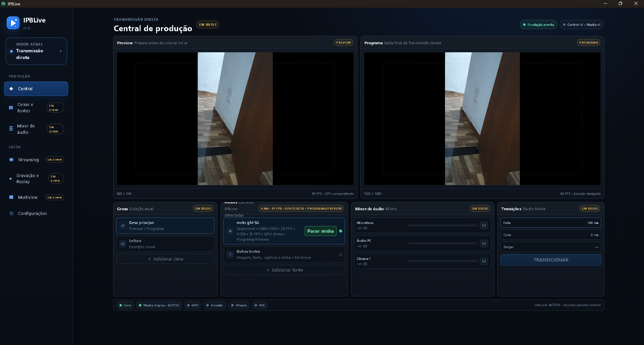The height and width of the screenshot is (345, 644).
Task: Click the Encoder status chip
Action: pos(214,305)
